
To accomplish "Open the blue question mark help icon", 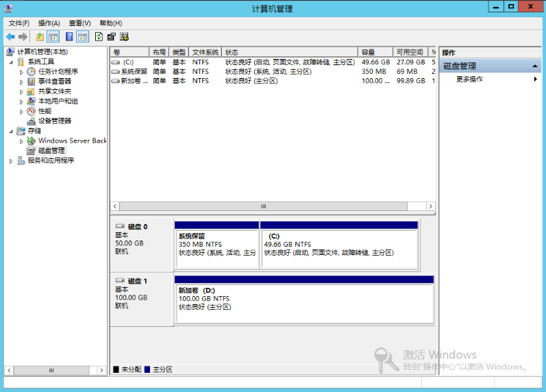I will coord(69,36).
